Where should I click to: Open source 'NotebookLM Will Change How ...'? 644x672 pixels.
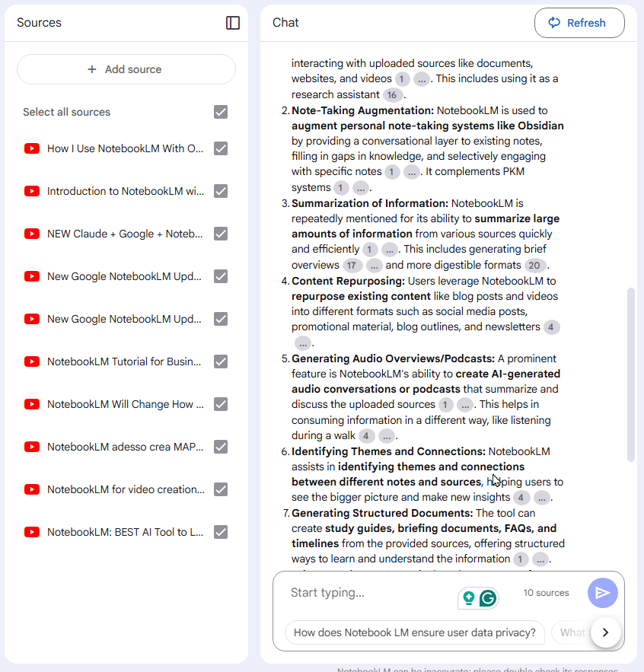126,404
